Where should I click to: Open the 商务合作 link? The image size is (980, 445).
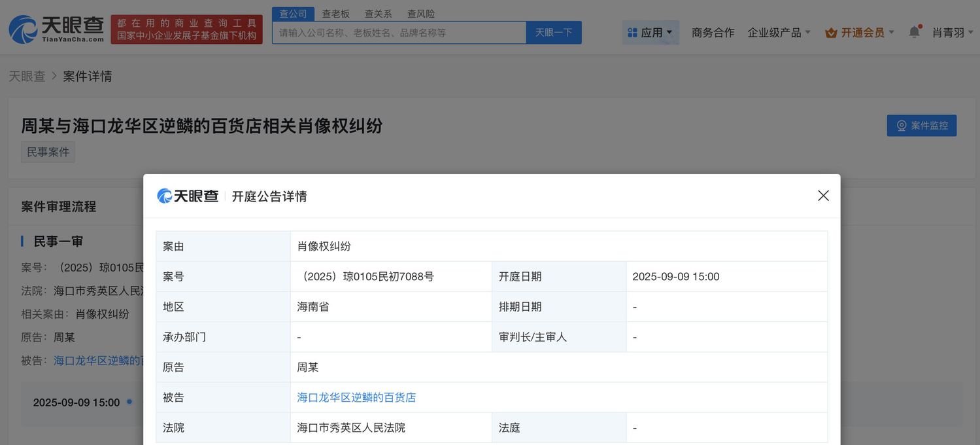click(713, 33)
